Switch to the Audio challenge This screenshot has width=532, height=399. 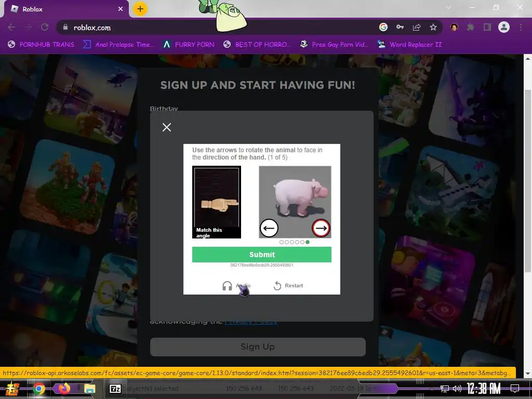click(x=236, y=286)
